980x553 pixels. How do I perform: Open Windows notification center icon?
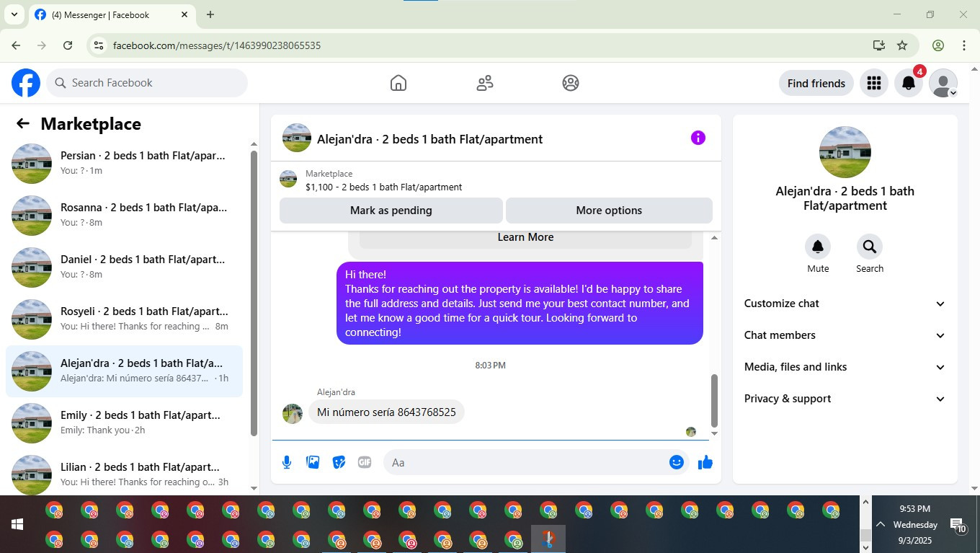pos(958,525)
